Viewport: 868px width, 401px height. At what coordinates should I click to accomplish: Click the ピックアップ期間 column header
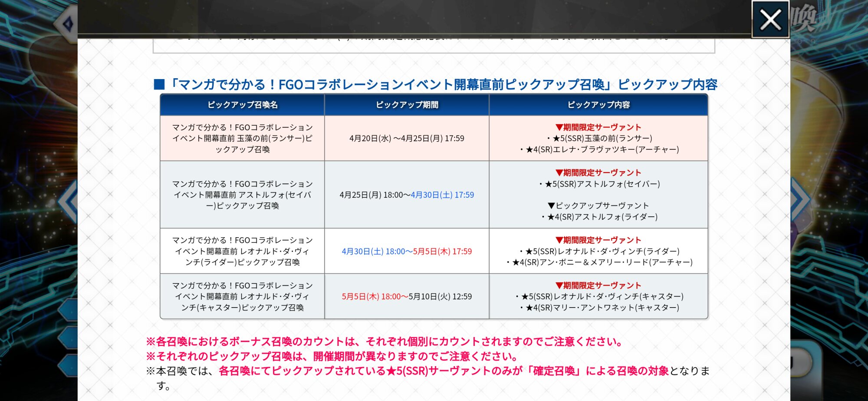tap(407, 105)
